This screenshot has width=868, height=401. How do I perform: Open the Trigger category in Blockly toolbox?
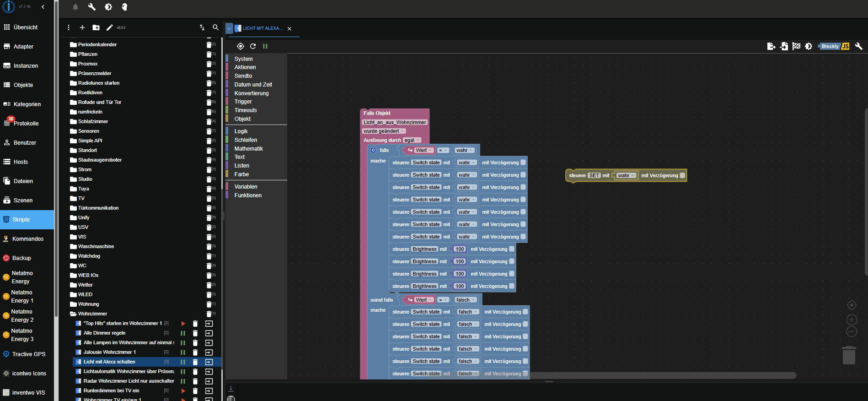tap(243, 102)
